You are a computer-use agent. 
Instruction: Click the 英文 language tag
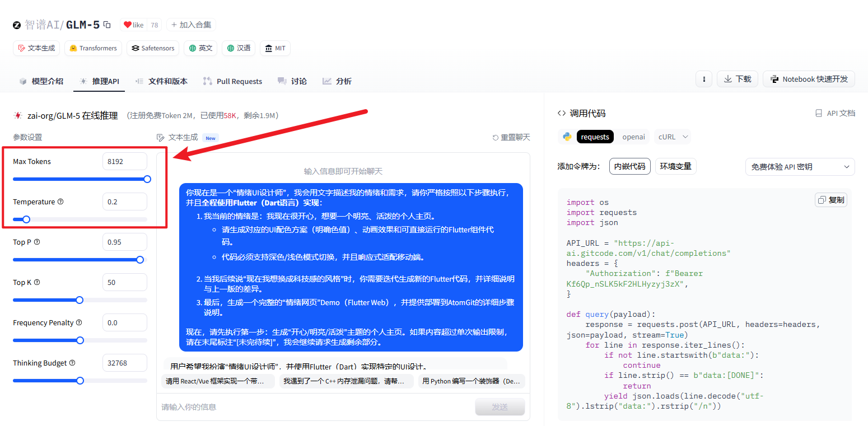click(x=201, y=48)
